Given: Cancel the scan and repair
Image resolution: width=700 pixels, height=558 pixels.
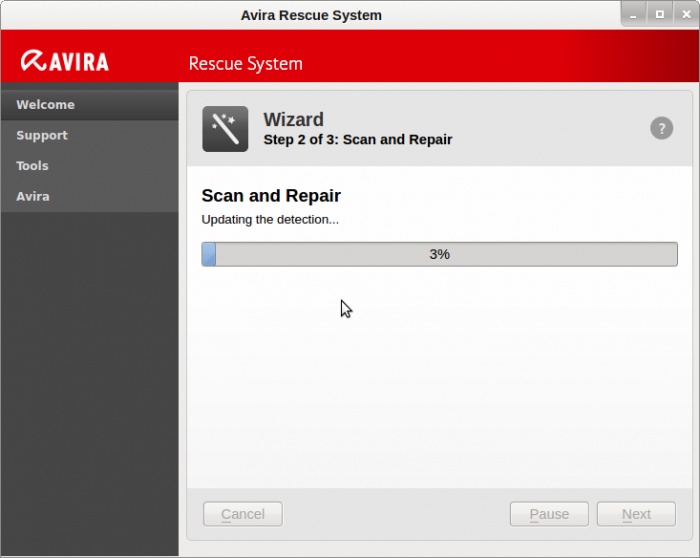Looking at the screenshot, I should pos(243,514).
